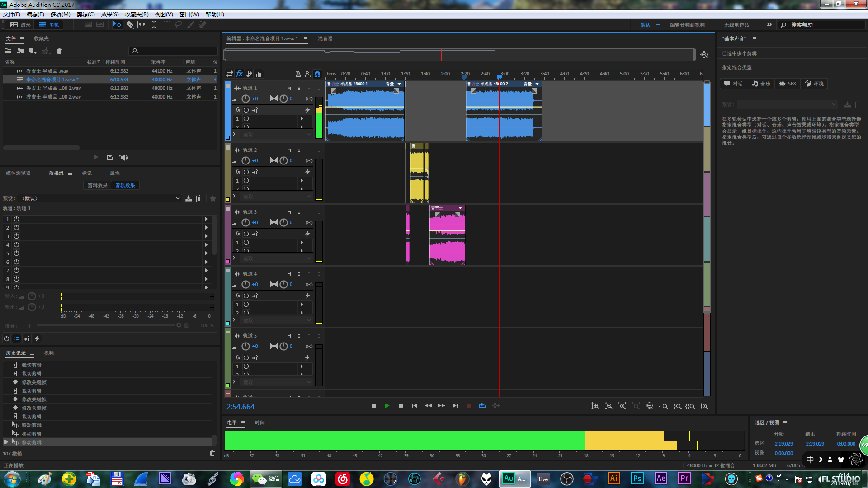Choose 对话 mix type button
868x488 pixels.
pos(733,84)
